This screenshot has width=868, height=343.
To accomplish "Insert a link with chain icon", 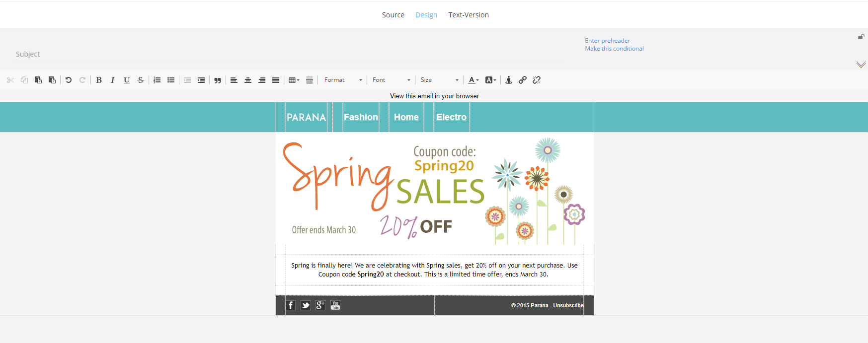I will point(523,80).
